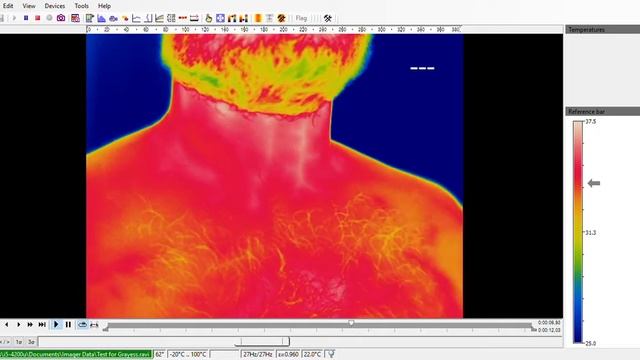Image resolution: width=640 pixels, height=360 pixels.
Task: Pause the thermal video playback
Action: point(68,324)
